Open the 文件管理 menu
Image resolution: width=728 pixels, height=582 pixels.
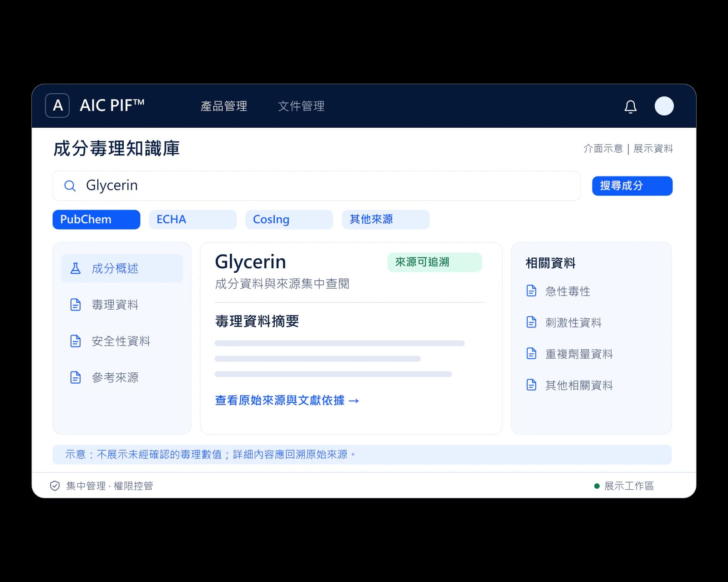[x=301, y=106]
